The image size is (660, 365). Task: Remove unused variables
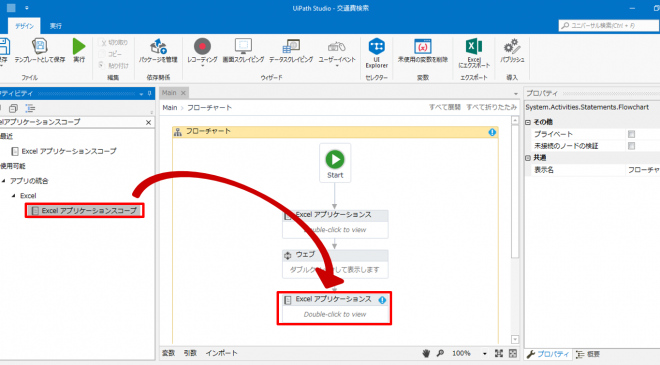point(423,51)
